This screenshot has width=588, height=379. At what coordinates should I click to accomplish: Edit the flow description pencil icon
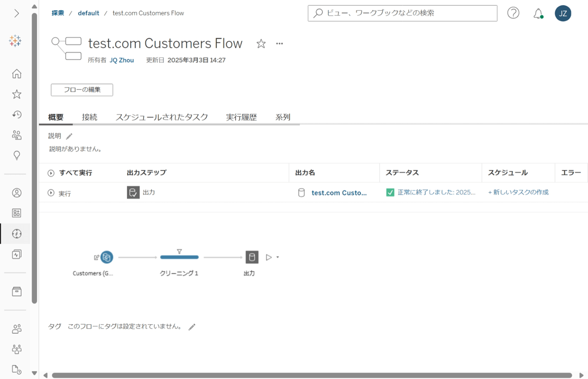pos(69,136)
